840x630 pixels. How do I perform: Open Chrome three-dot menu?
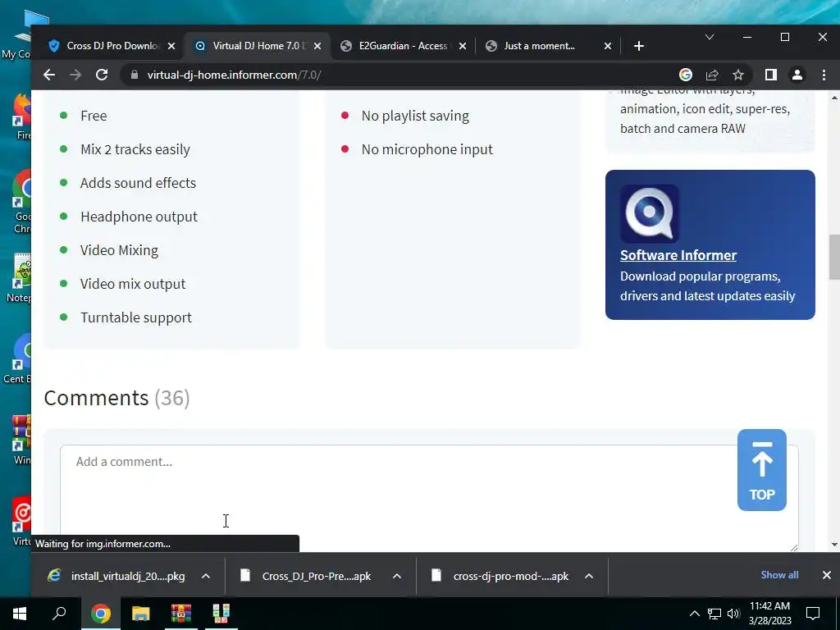[824, 75]
